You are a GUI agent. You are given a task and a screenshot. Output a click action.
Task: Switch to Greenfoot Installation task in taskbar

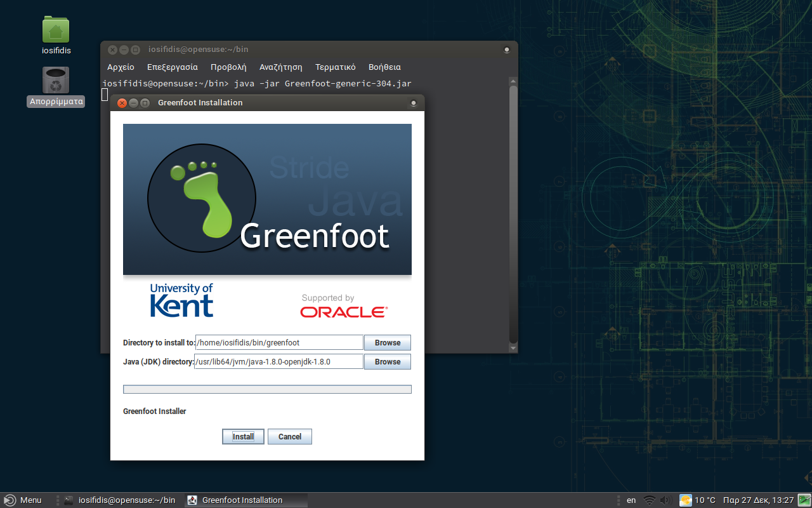click(x=246, y=500)
